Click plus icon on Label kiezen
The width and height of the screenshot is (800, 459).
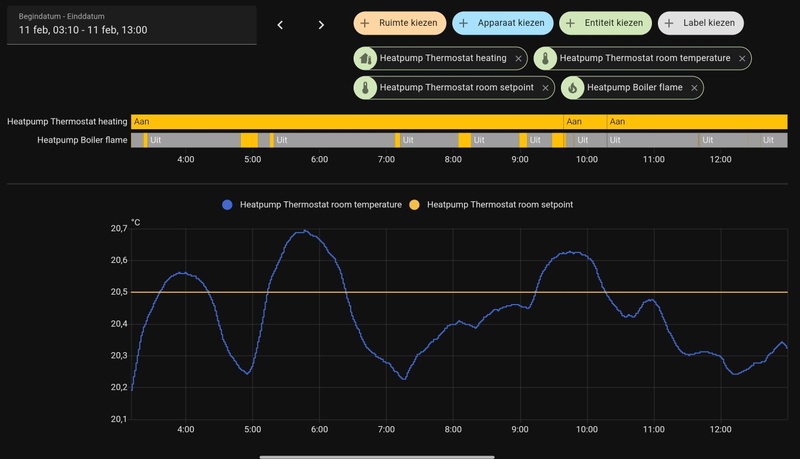(669, 23)
